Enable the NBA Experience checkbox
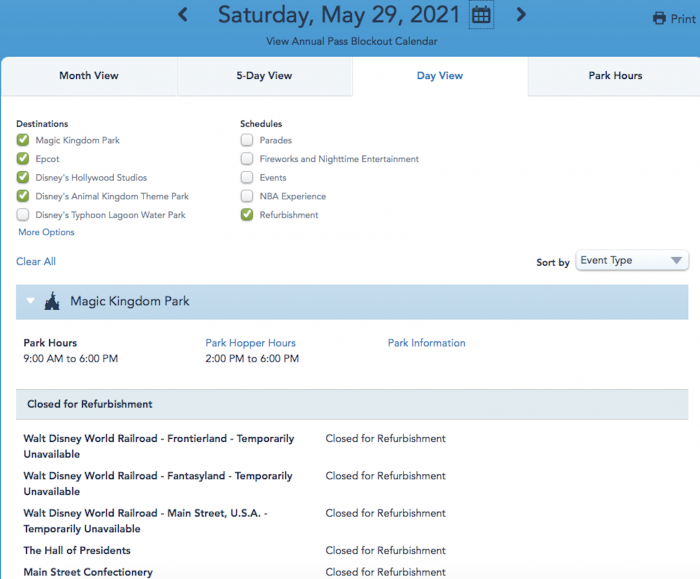 (x=247, y=196)
